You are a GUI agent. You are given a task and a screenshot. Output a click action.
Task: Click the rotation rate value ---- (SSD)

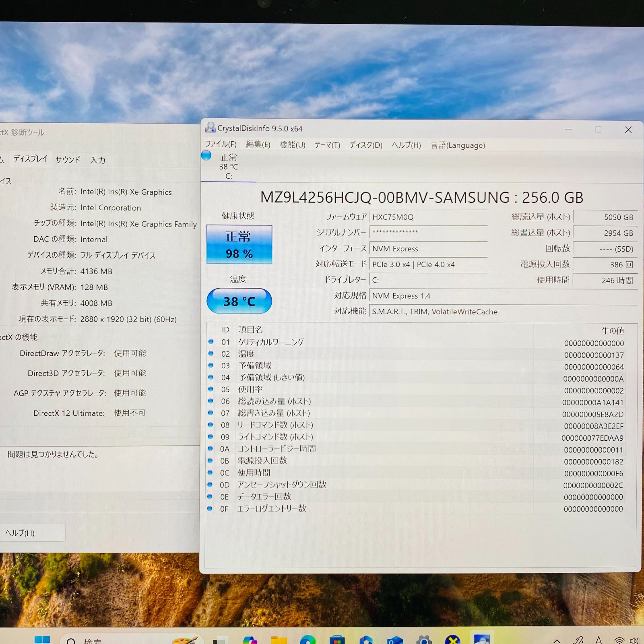605,249
